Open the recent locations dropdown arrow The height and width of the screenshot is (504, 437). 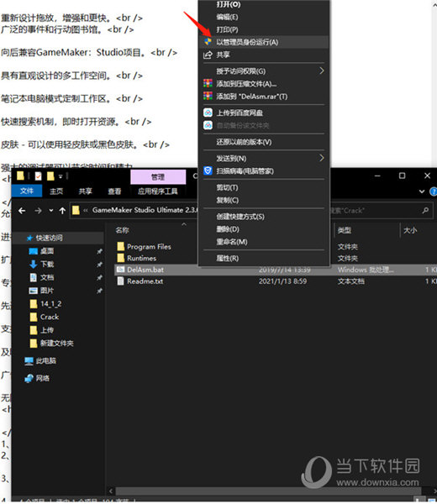click(x=51, y=211)
